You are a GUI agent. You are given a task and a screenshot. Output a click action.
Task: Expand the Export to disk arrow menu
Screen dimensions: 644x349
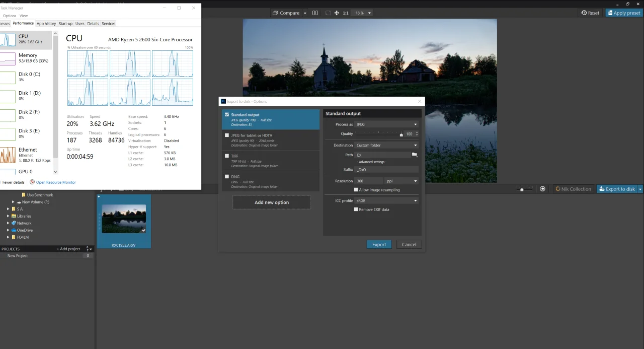tap(640, 189)
